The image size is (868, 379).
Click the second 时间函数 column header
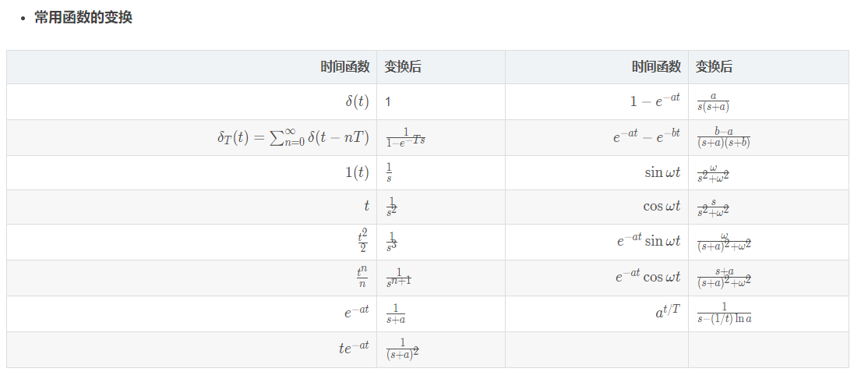click(656, 67)
